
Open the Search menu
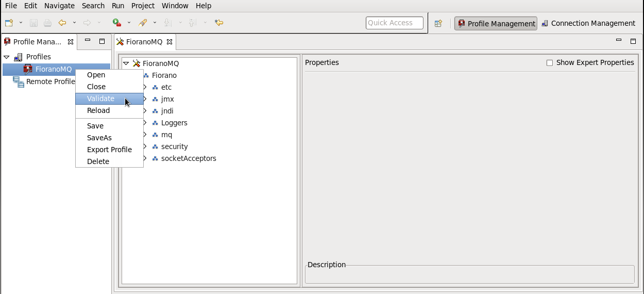tap(93, 6)
